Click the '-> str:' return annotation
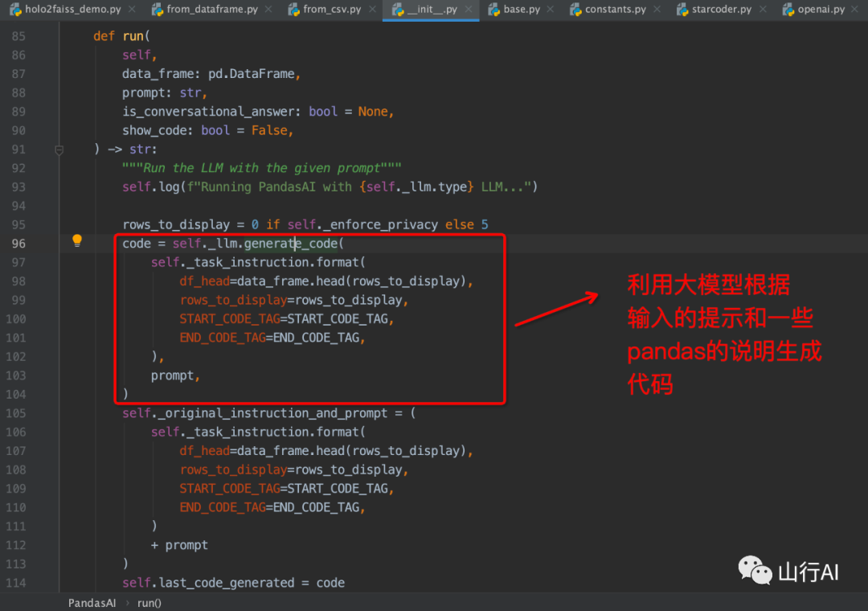Image resolution: width=868 pixels, height=611 pixels. [133, 150]
